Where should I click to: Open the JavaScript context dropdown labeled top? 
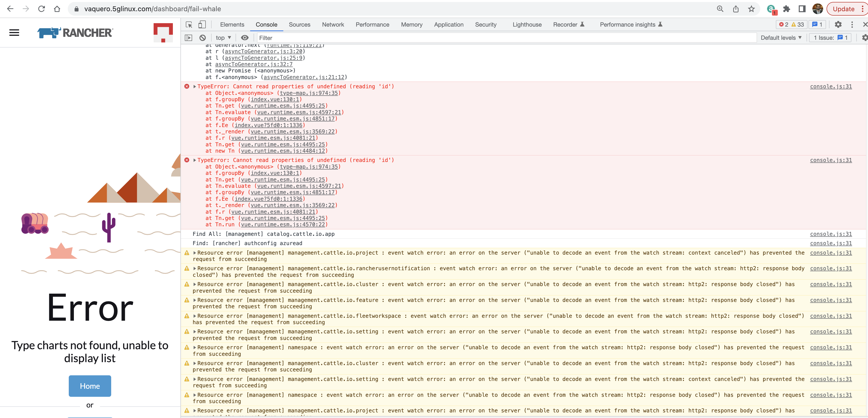click(222, 38)
